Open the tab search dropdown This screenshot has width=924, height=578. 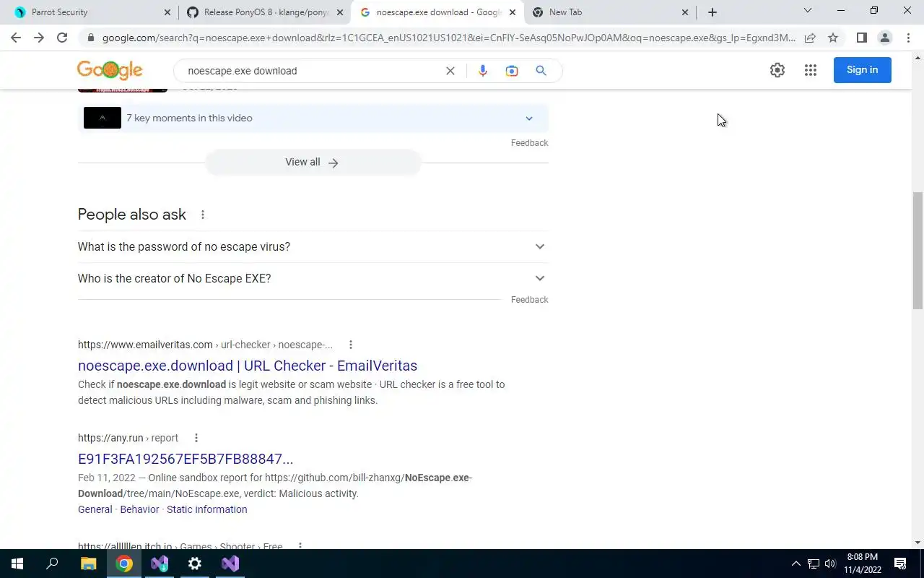click(x=808, y=11)
